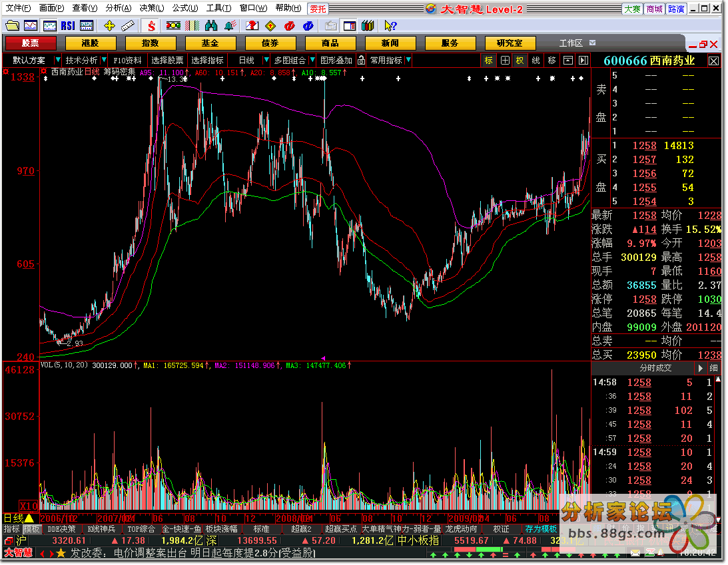Toggle the 标 chart marker button
The height and width of the screenshot is (565, 728).
click(489, 61)
